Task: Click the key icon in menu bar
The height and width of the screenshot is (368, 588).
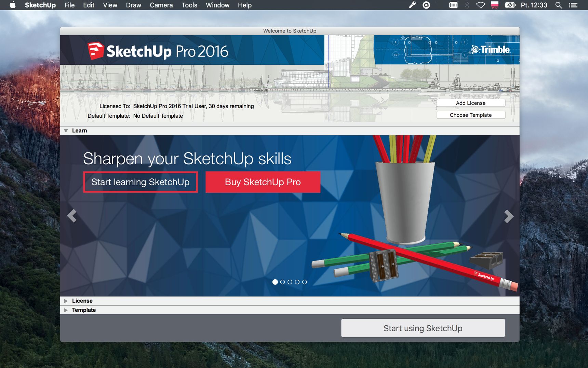Action: (x=412, y=5)
